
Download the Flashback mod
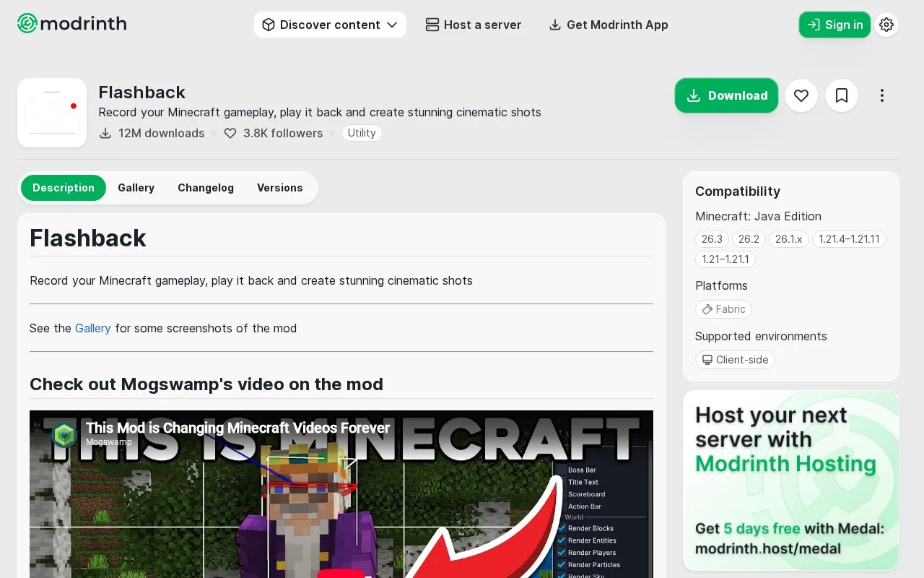(x=726, y=95)
